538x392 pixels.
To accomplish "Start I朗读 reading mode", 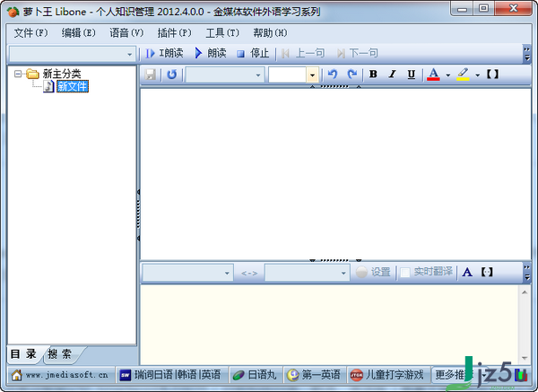I will (x=164, y=53).
